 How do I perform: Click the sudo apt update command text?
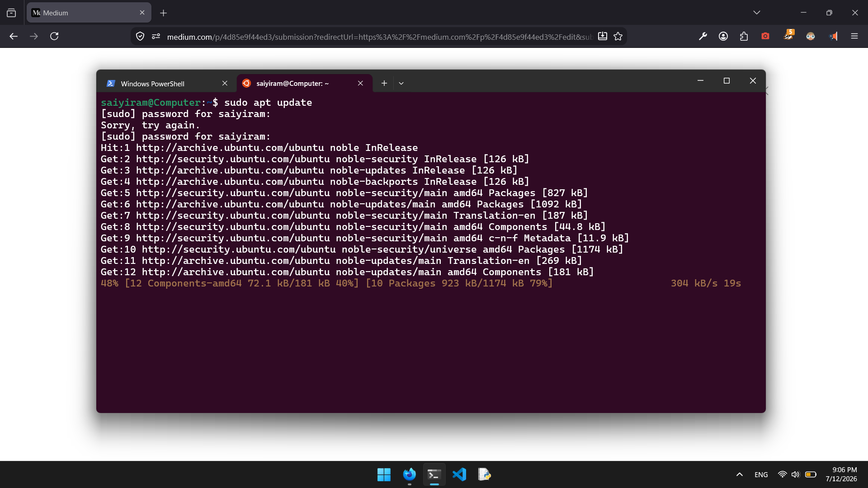pyautogui.click(x=268, y=103)
